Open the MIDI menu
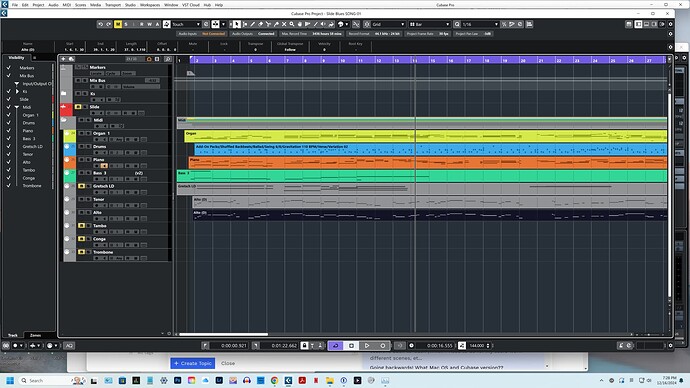690x388 pixels. click(x=66, y=5)
